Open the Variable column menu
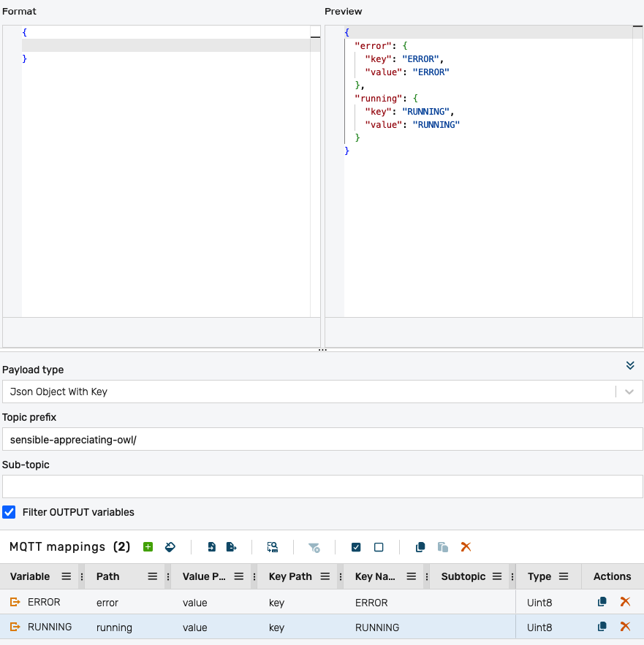644x645 pixels. 67,576
